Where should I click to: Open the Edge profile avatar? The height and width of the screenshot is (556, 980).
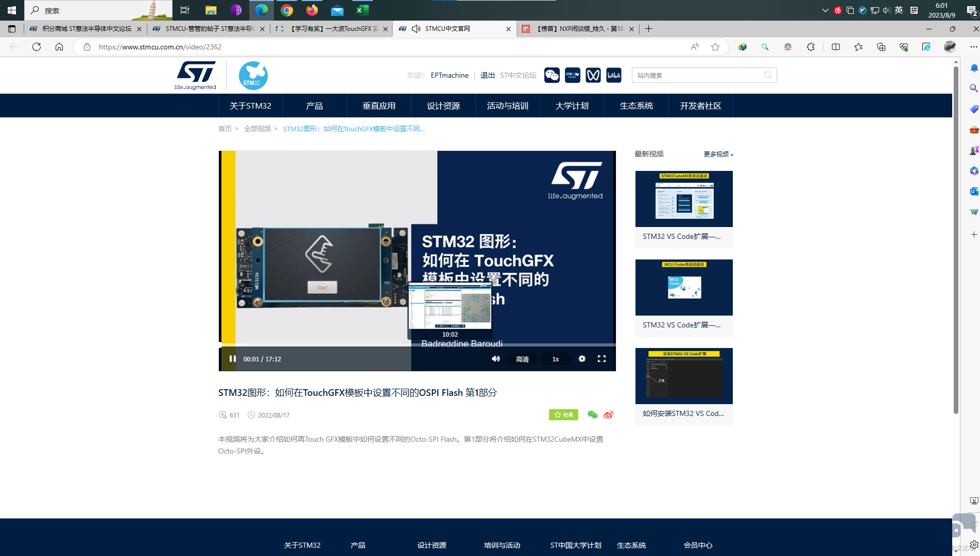[x=950, y=47]
